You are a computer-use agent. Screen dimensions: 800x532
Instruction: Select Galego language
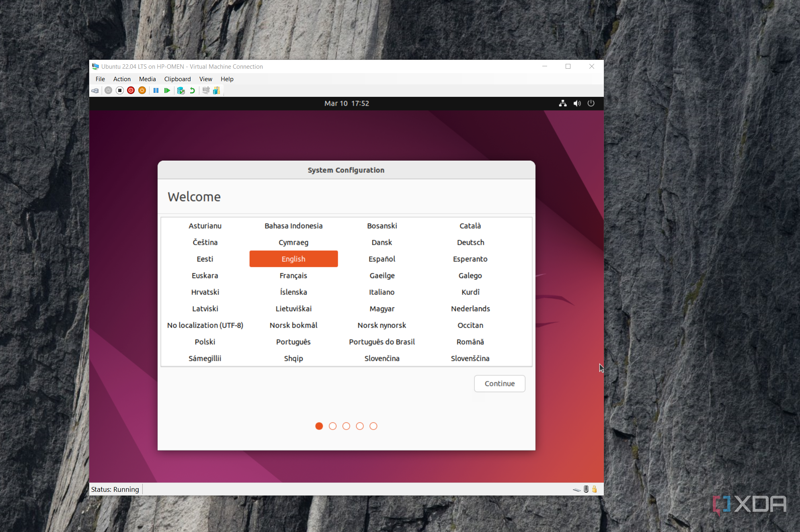point(470,276)
